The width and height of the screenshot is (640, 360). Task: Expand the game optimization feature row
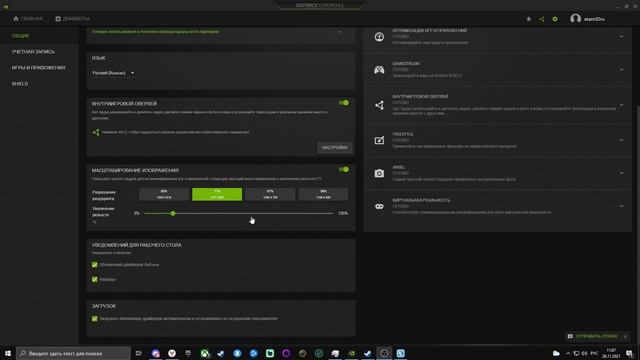coord(621,37)
